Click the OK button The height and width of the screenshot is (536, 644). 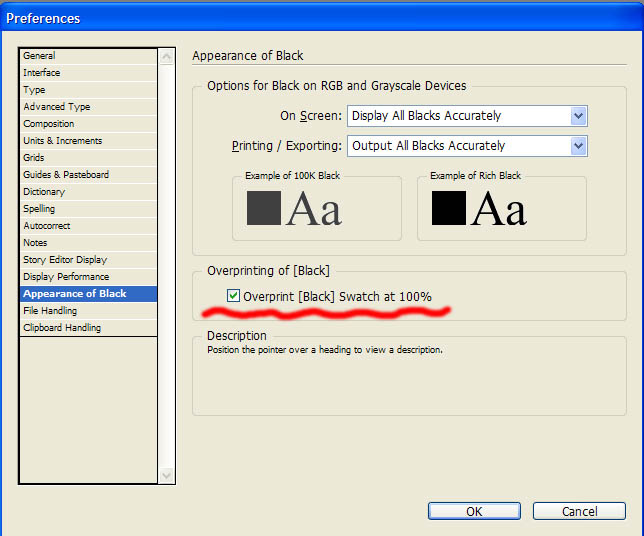(474, 511)
